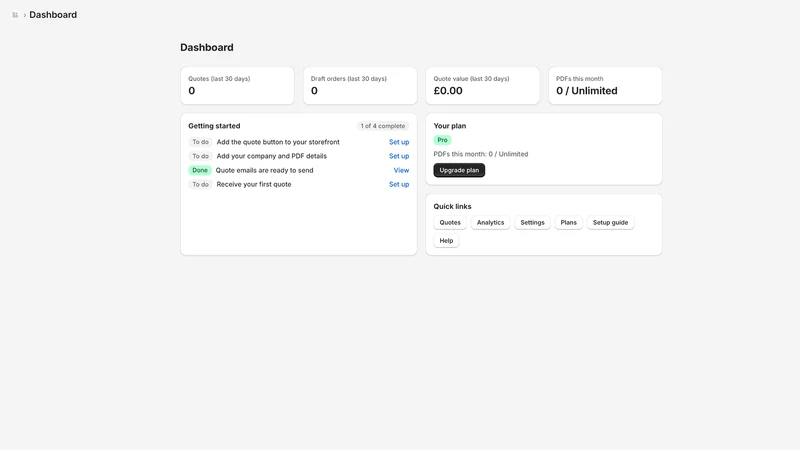
Task: Click the PDFs this month card
Action: [x=605, y=86]
